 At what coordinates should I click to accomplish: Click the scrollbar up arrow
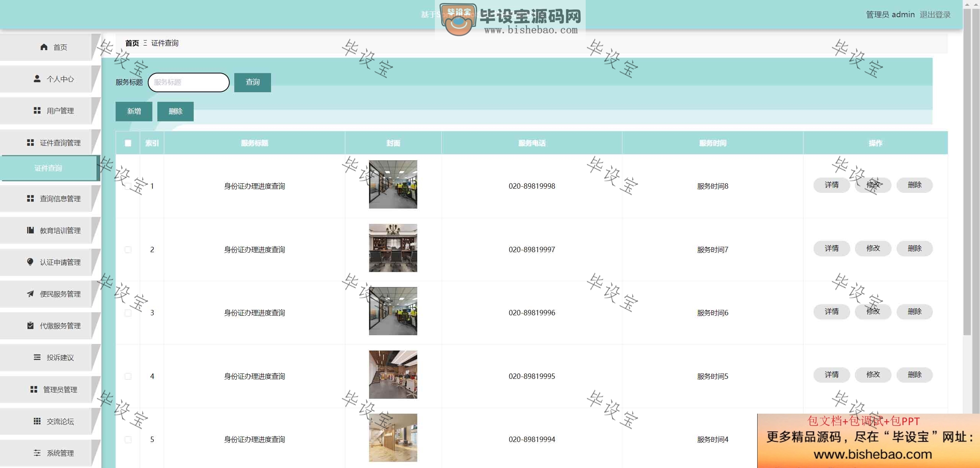[x=967, y=5]
